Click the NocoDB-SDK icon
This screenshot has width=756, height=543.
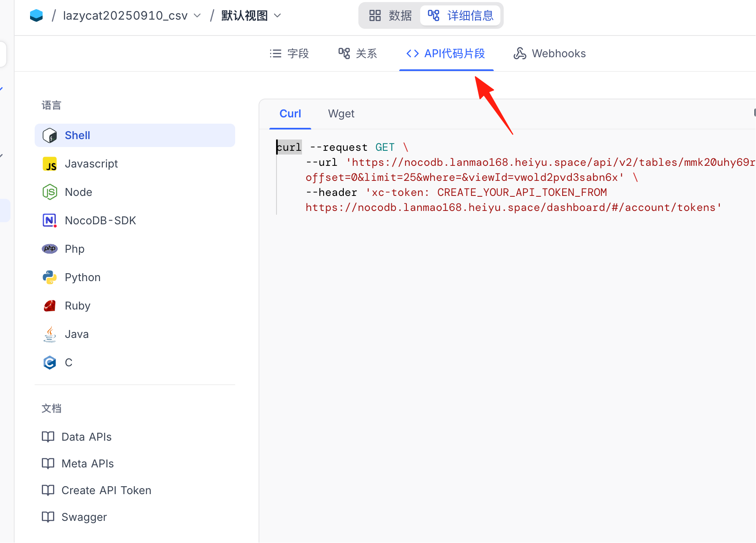coord(50,221)
